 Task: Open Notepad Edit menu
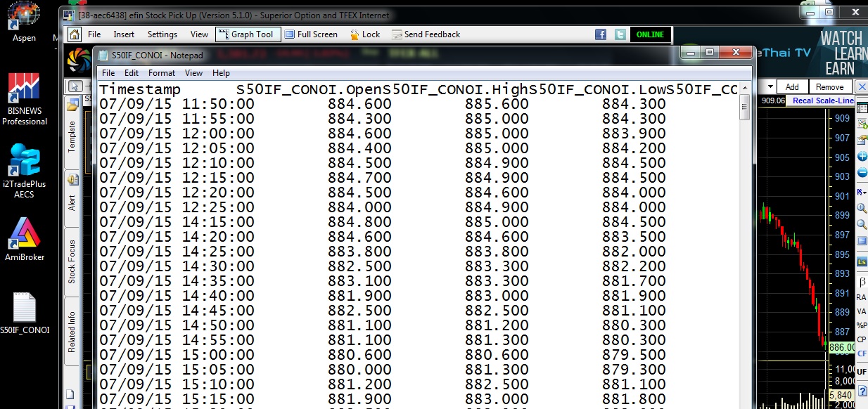pyautogui.click(x=132, y=73)
